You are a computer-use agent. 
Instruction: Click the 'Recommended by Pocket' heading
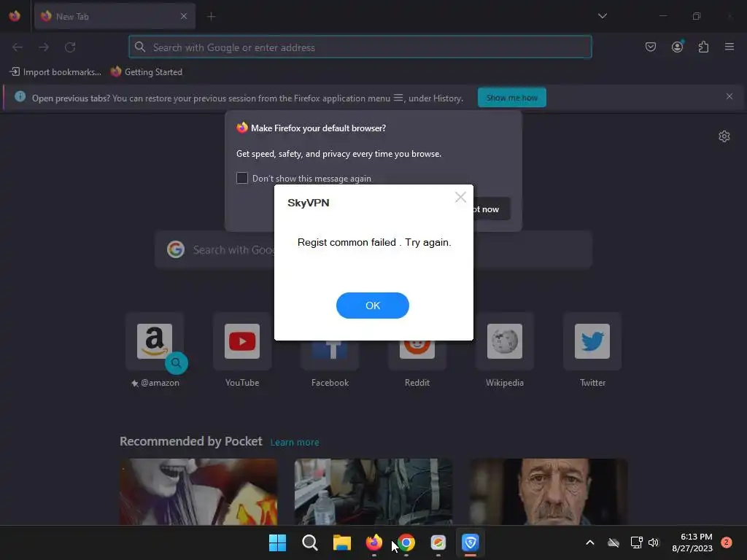[x=191, y=441]
